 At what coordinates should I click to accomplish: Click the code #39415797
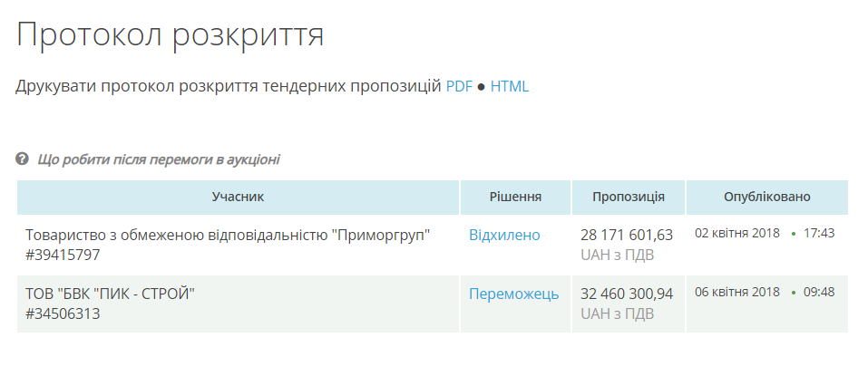click(x=63, y=255)
